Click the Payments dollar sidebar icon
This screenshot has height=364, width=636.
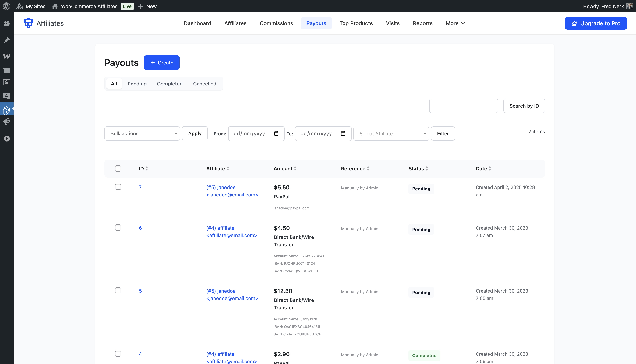(x=6, y=82)
